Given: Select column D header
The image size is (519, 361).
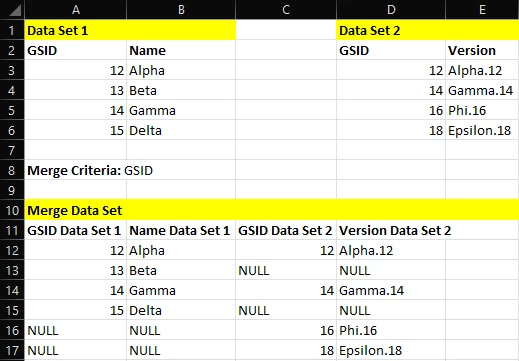Looking at the screenshot, I should [391, 10].
